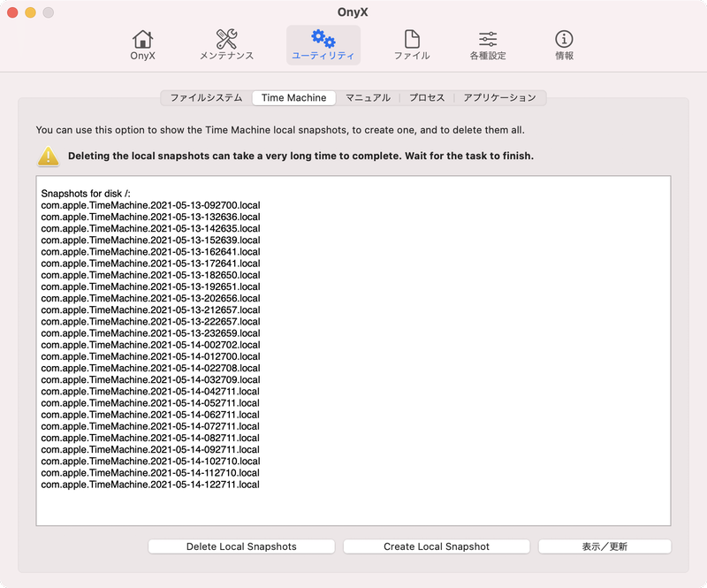Minimize the OnyX window
Screen dimensions: 707x588
30,12
